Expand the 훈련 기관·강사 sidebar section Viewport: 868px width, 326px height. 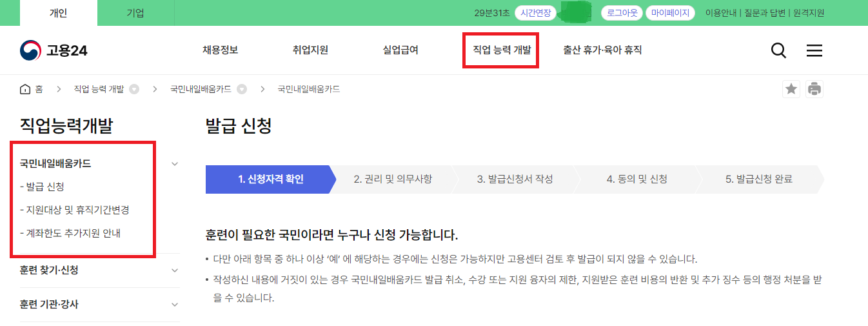coord(175,304)
